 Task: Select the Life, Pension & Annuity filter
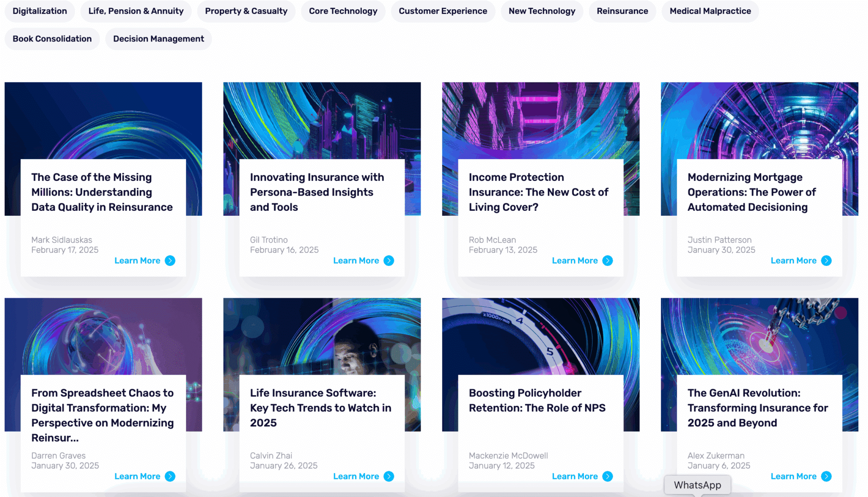click(x=136, y=11)
